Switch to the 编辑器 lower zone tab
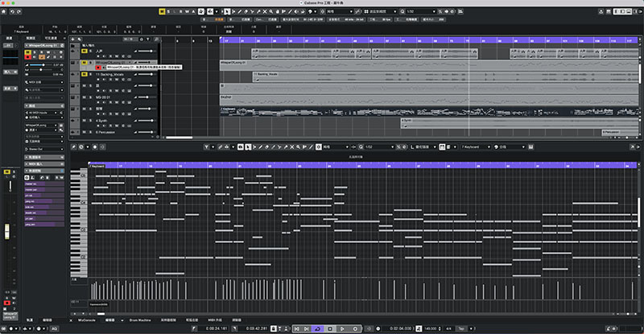The height and width of the screenshot is (334, 644). (109, 320)
